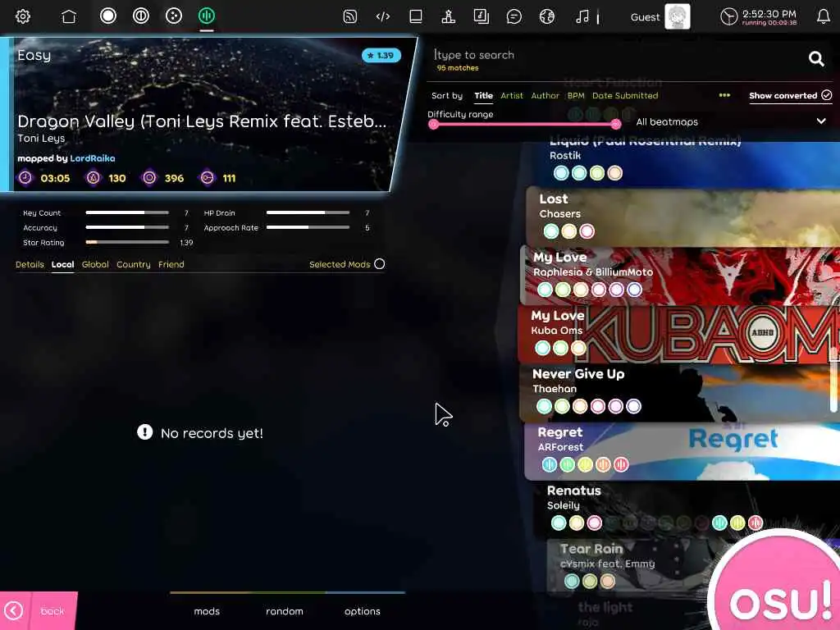Click the first difficulty circle of Lost
Viewport: 840px width, 630px height.
coord(550,231)
